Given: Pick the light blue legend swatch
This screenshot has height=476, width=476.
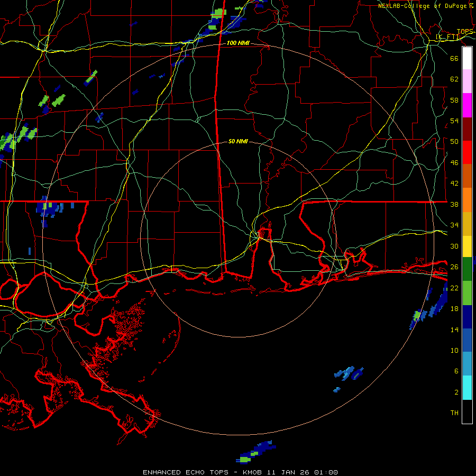Looking at the screenshot, I should pos(467,364).
